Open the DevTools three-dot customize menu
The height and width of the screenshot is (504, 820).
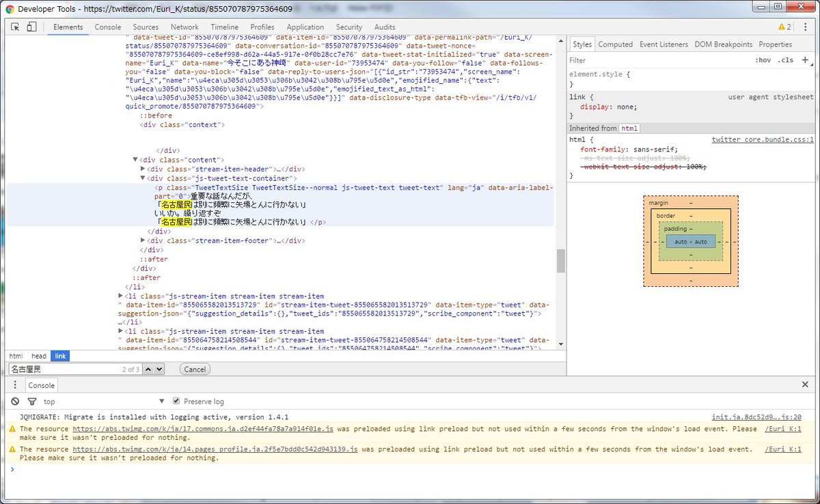(x=805, y=27)
